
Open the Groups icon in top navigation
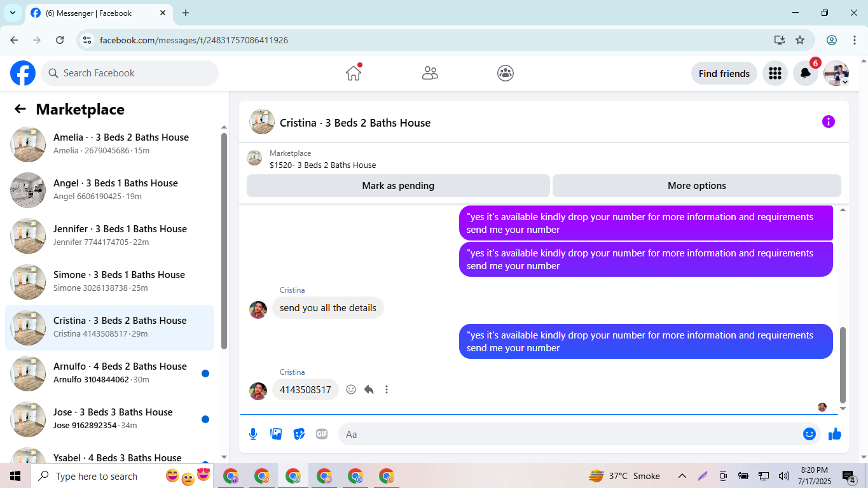[x=506, y=73]
